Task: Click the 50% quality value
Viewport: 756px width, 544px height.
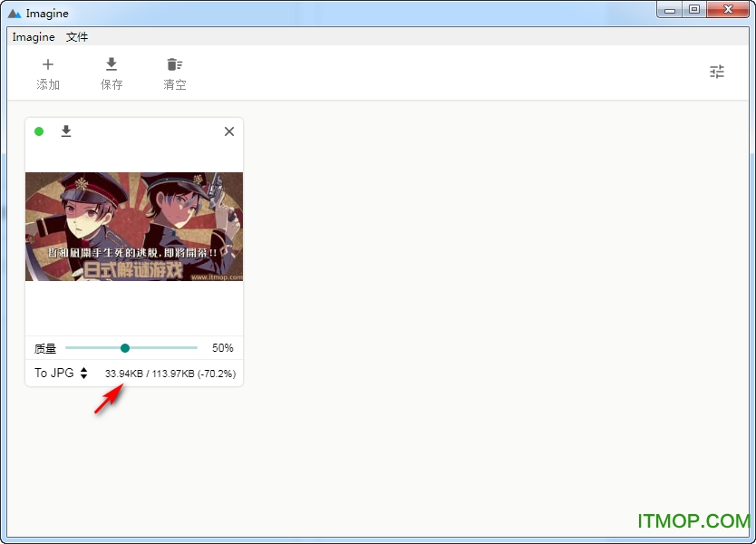Action: [222, 348]
